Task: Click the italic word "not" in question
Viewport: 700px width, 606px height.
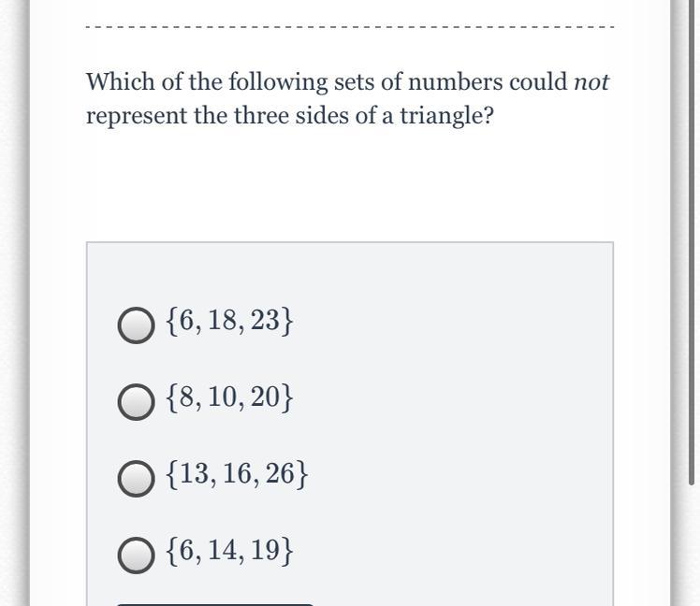Action: [591, 81]
